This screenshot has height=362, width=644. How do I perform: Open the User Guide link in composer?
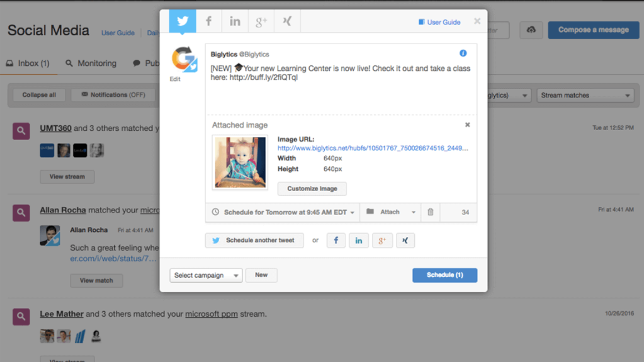439,22
